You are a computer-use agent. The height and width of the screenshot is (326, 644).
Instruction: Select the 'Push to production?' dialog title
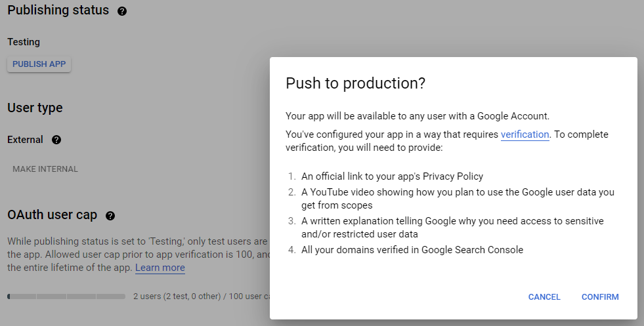(356, 83)
